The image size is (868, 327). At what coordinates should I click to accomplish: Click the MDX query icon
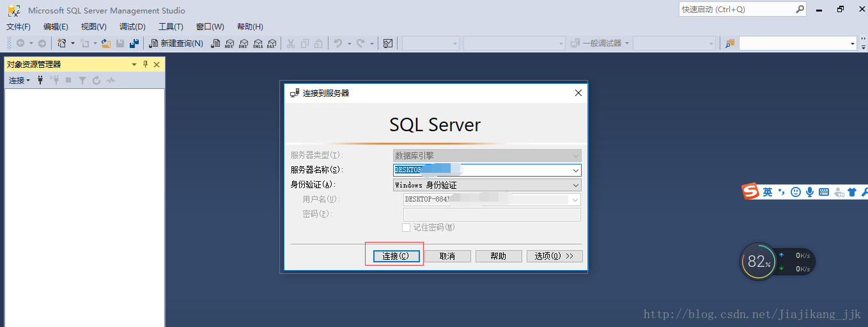pos(229,44)
